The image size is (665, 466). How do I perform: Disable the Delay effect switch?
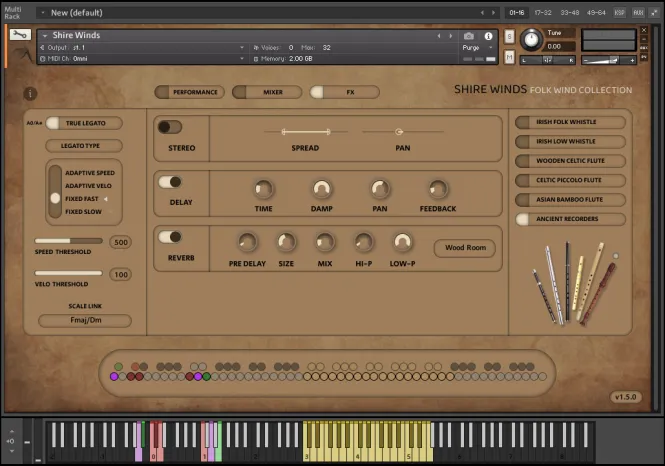pos(170,182)
